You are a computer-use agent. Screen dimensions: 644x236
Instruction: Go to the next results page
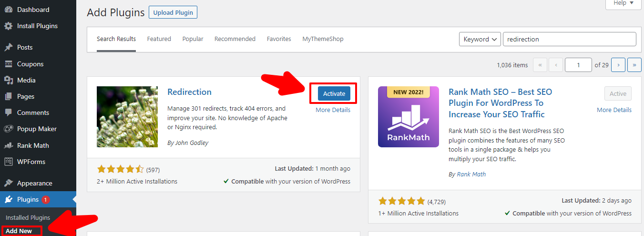618,65
